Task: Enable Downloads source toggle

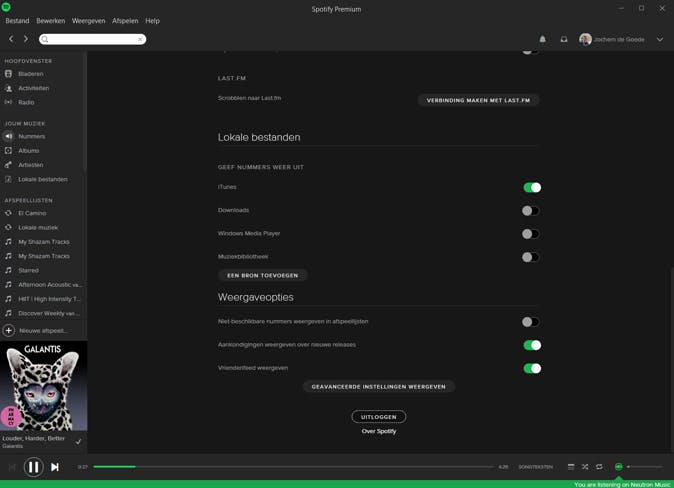Action: coord(530,211)
